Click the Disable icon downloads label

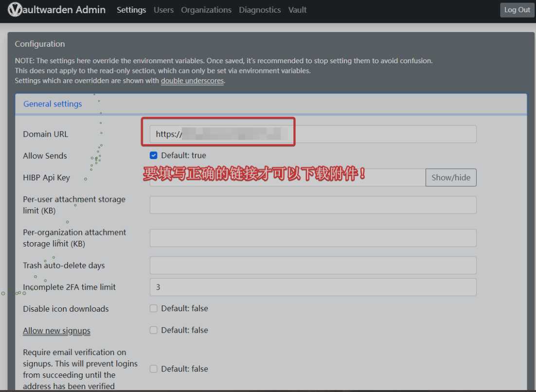pyautogui.click(x=66, y=309)
